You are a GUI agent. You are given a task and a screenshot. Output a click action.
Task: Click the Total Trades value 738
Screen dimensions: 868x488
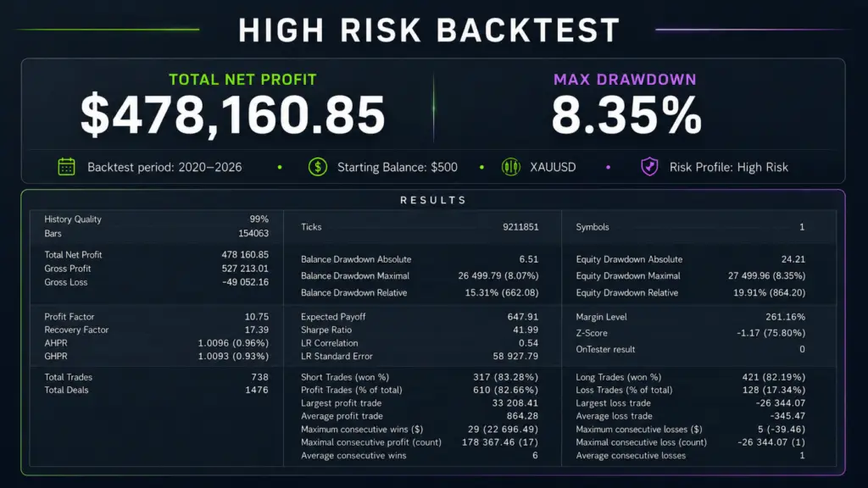259,377
